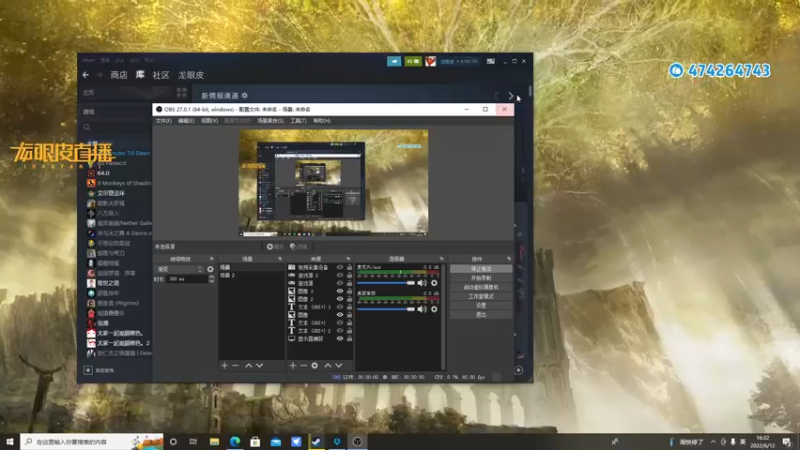The image size is (800, 450).
Task: Open Microsoft Edge from taskbar
Action: [235, 442]
